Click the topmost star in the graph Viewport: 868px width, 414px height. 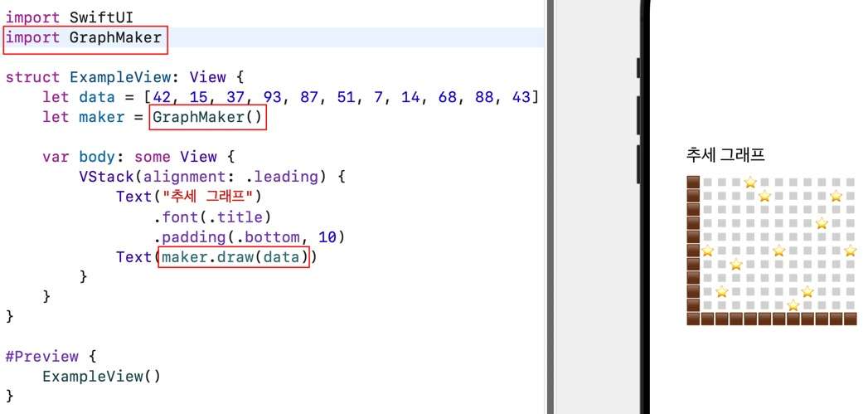(749, 183)
